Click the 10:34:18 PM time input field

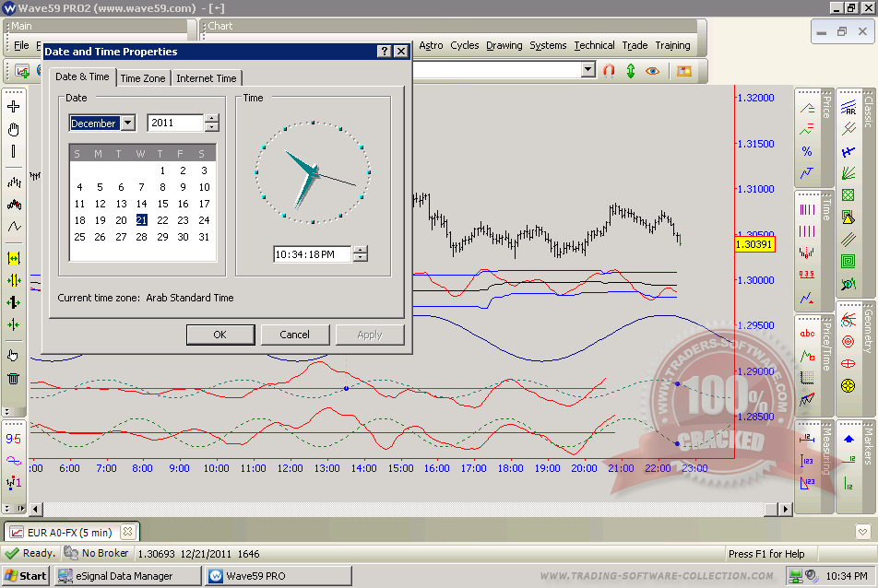pyautogui.click(x=312, y=254)
